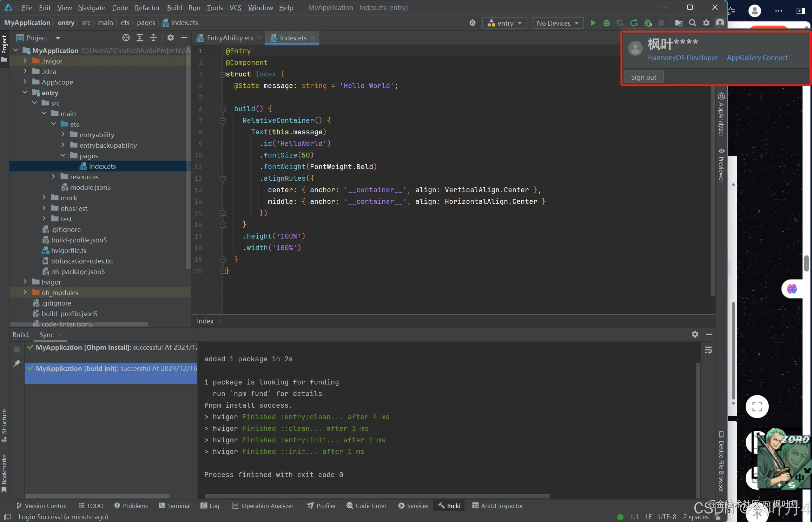Click the account profile icon in toolbar
Image resolution: width=812 pixels, height=522 pixels.
click(720, 23)
